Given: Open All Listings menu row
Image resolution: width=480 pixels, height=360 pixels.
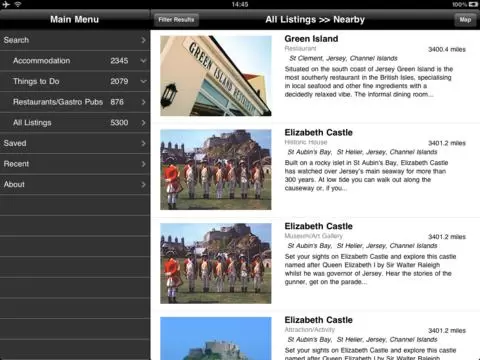Looking at the screenshot, I should click(75, 123).
